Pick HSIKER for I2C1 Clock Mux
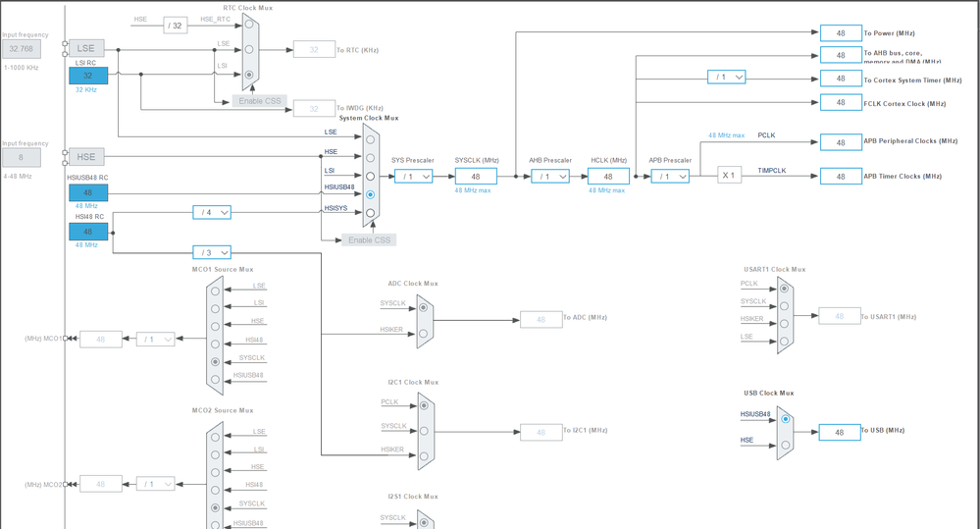Viewport: 980px width, 529px height. (424, 456)
